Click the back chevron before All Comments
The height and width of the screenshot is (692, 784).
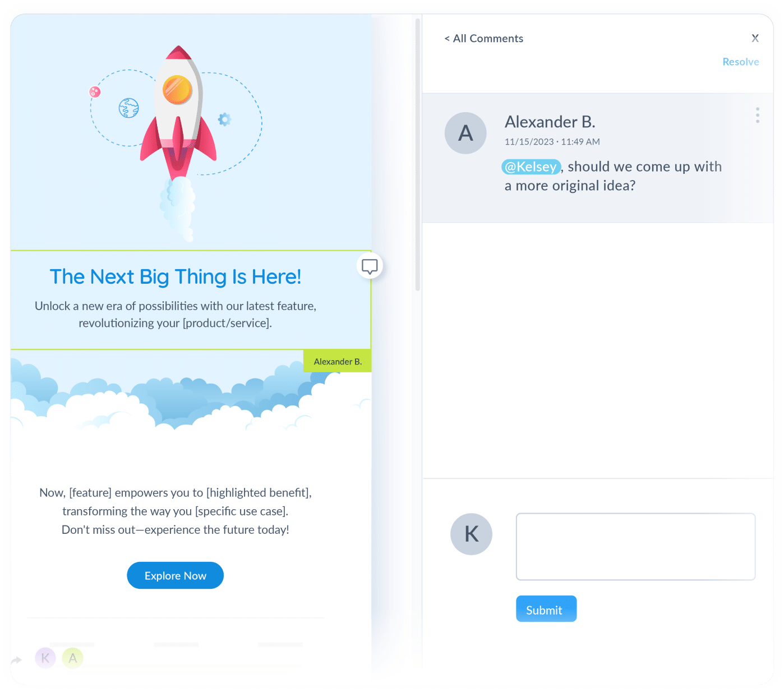point(446,38)
